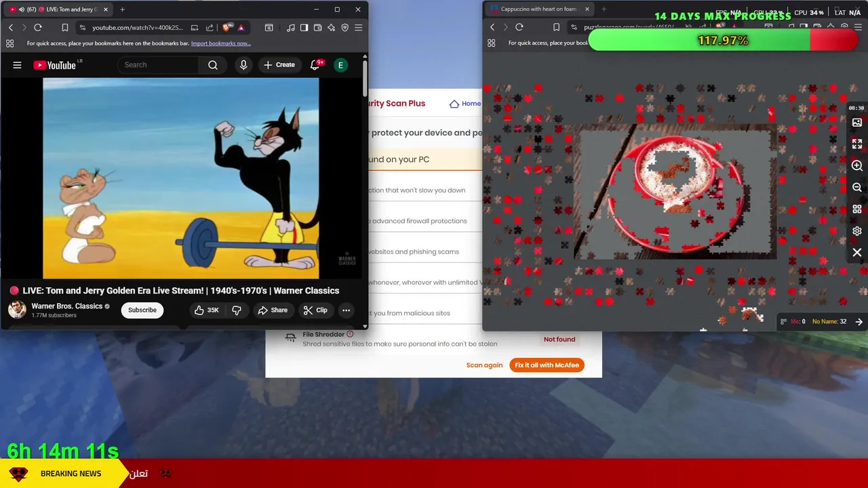Open Brave Wallet icon in YouTube window
This screenshot has width=868, height=488.
[x=318, y=28]
